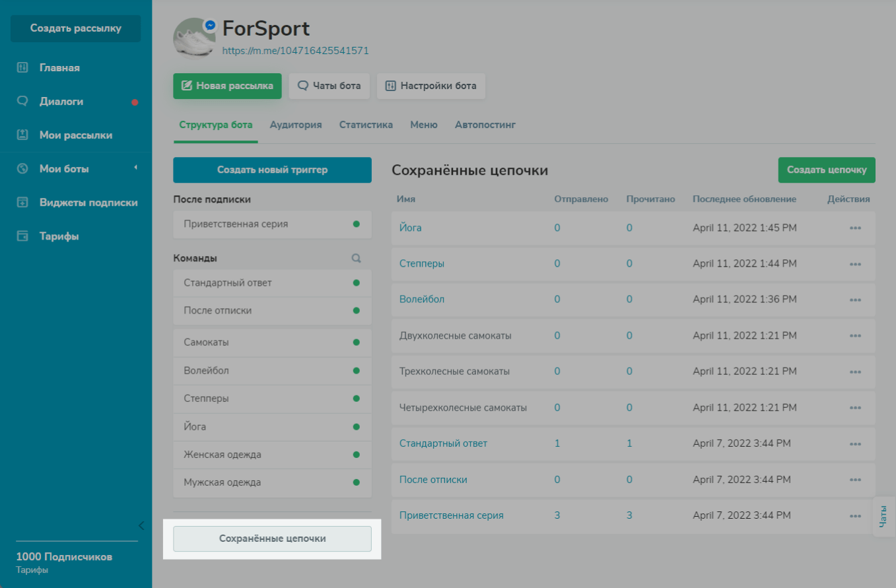Collapse the left sidebar with chevron
This screenshot has width=896, height=588.
[x=141, y=525]
